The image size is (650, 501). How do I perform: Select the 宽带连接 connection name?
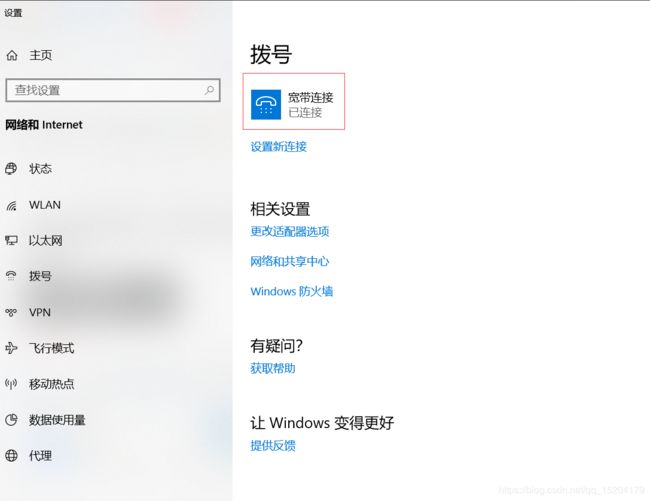click(x=310, y=98)
